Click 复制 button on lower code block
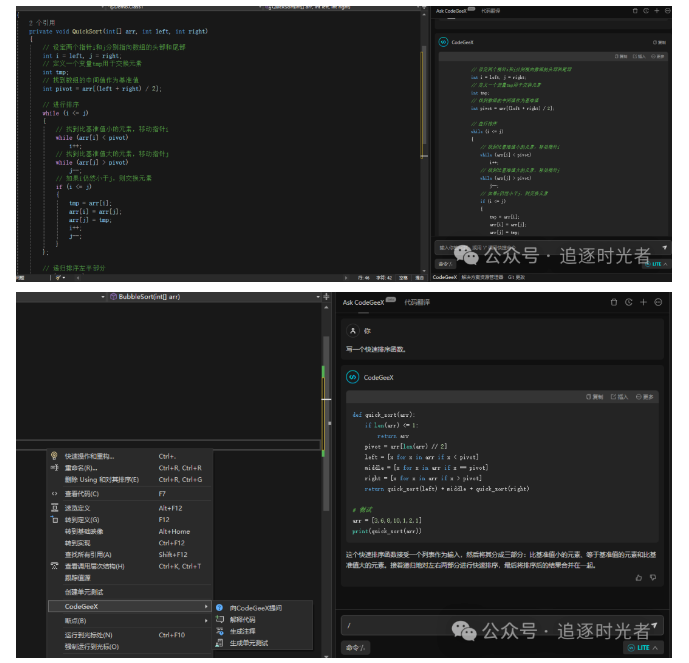 595,397
